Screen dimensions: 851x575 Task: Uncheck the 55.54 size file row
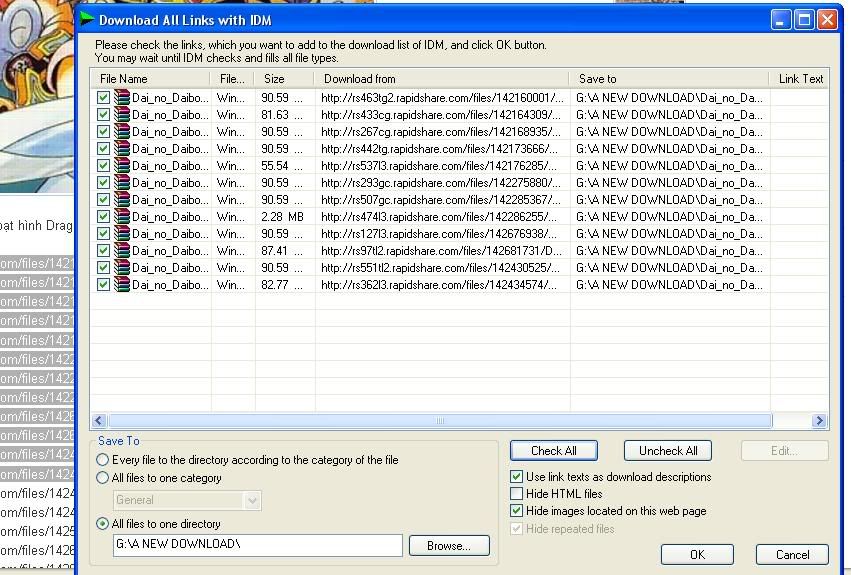click(103, 166)
